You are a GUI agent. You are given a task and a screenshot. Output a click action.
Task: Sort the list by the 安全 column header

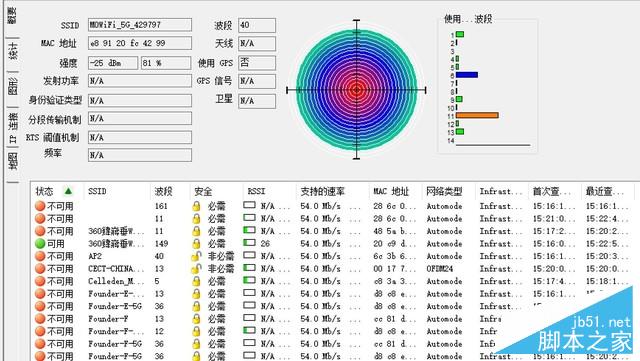[x=215, y=191]
